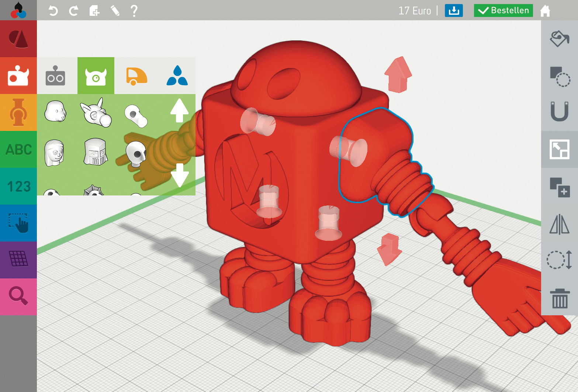Screen dimensions: 578x392
Task: Click the mirror flip tool
Action: [x=560, y=224]
